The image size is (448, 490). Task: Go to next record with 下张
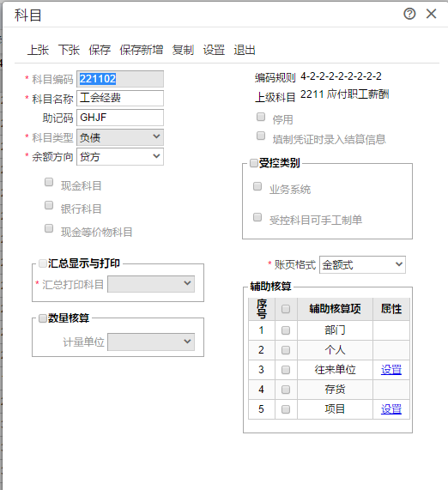click(69, 50)
